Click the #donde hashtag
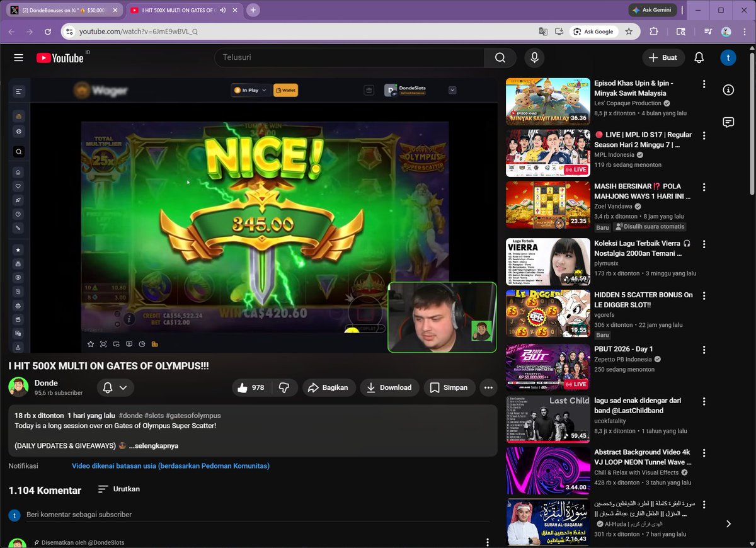The width and height of the screenshot is (756, 548). tap(130, 416)
